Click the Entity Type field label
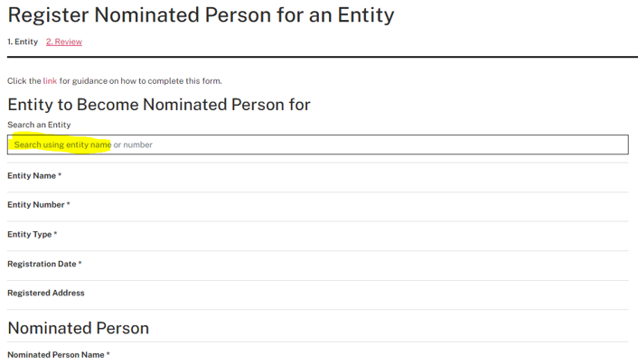 point(30,235)
